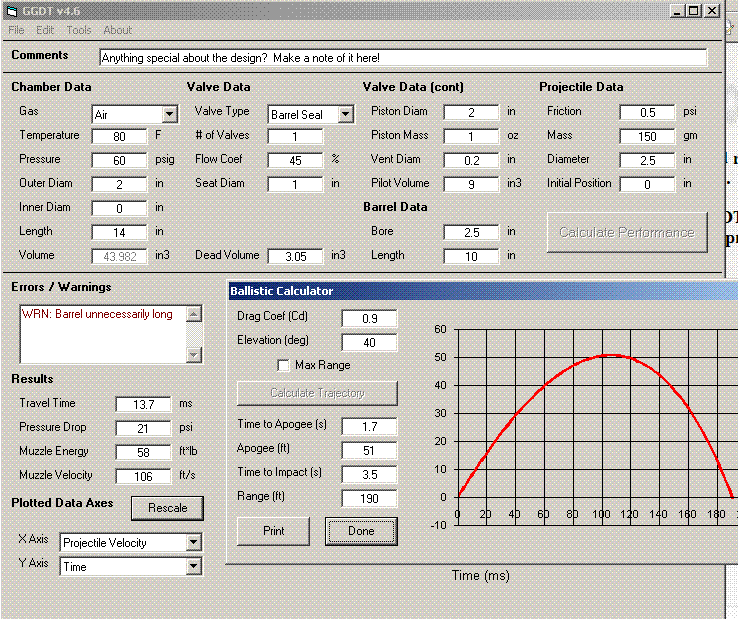The image size is (738, 619).
Task: Click the Comments text field
Action: (x=403, y=58)
